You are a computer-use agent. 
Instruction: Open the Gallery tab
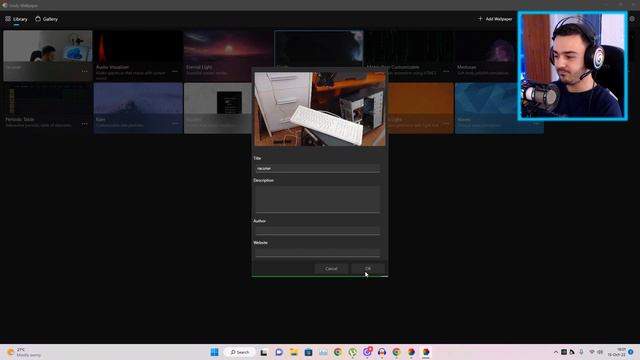point(47,19)
